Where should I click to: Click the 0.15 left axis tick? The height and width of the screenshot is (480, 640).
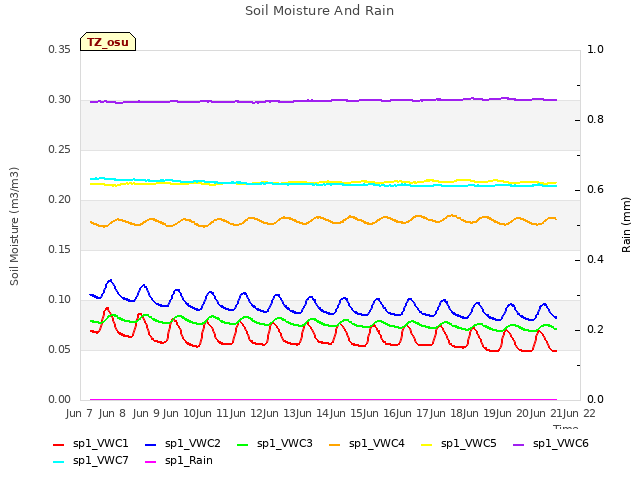(60, 250)
